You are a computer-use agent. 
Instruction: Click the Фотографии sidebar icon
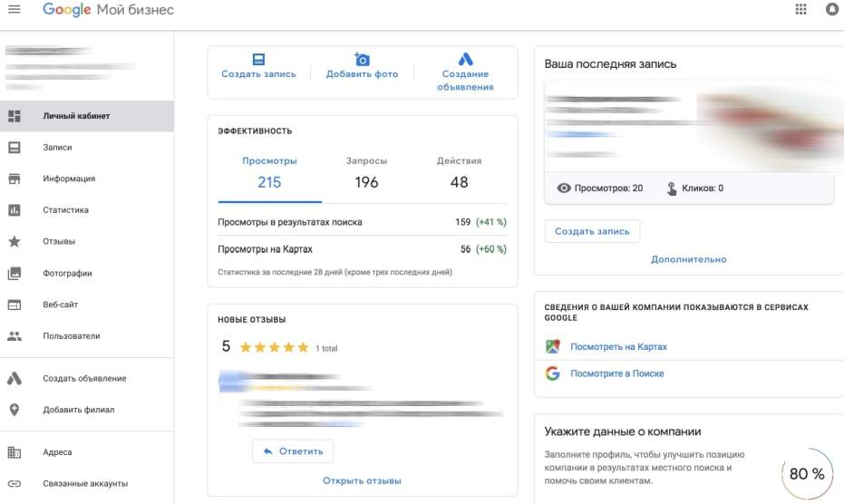pyautogui.click(x=15, y=274)
